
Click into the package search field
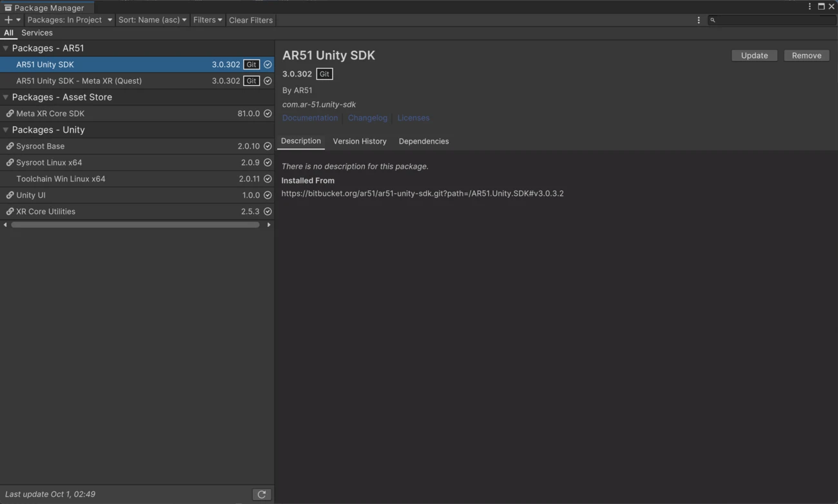(x=772, y=20)
